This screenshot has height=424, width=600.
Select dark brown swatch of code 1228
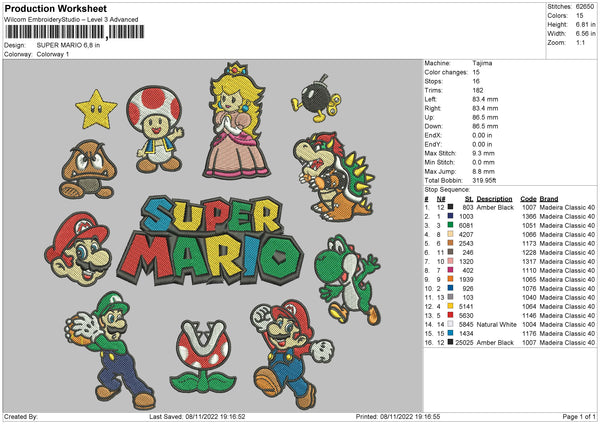(x=450, y=252)
